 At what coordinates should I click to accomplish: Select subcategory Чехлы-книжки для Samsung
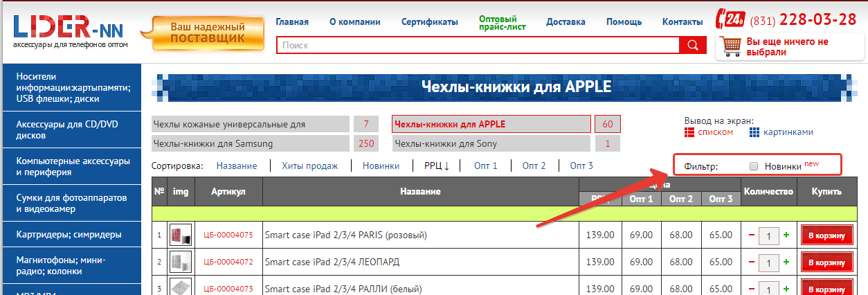pyautogui.click(x=251, y=144)
